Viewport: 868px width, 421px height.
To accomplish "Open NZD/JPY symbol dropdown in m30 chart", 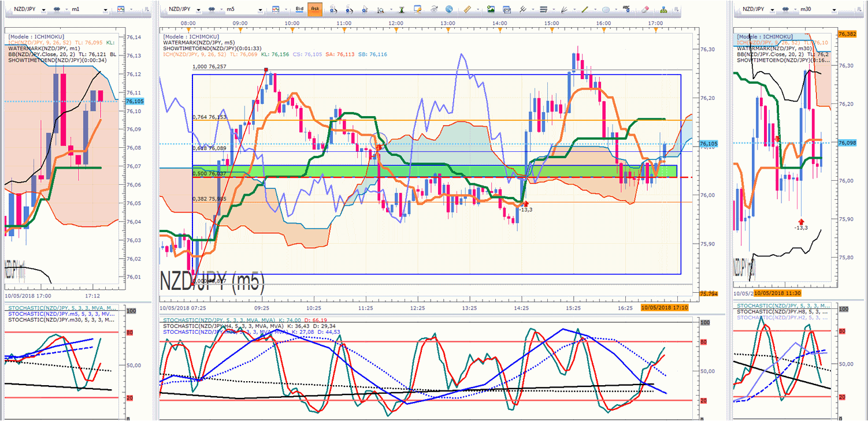I will pyautogui.click(x=772, y=10).
